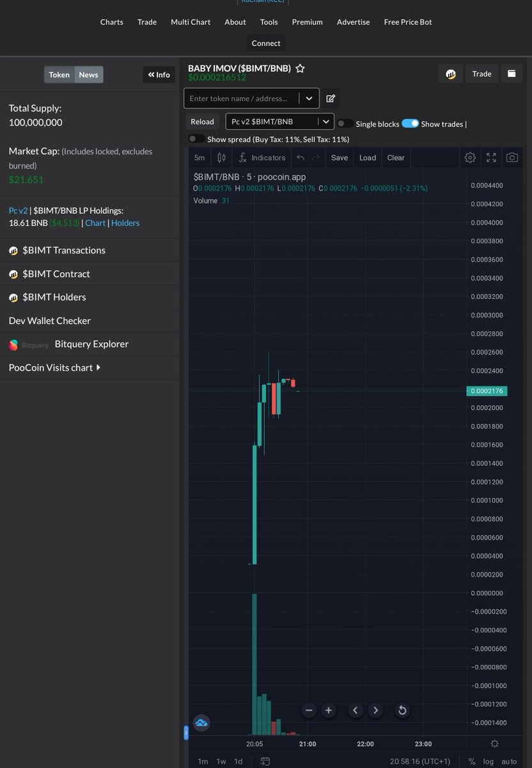This screenshot has height=768, width=532.
Task: Set chart range to 1w
Action: pos(221,762)
